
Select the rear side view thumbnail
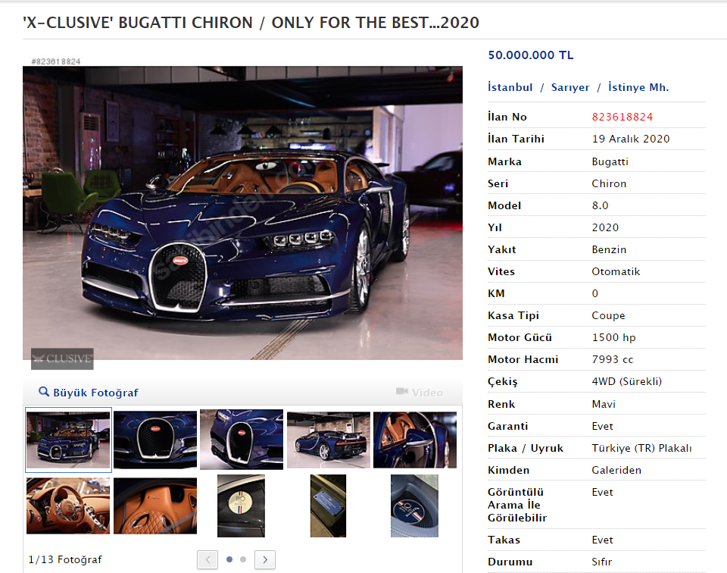click(x=328, y=439)
